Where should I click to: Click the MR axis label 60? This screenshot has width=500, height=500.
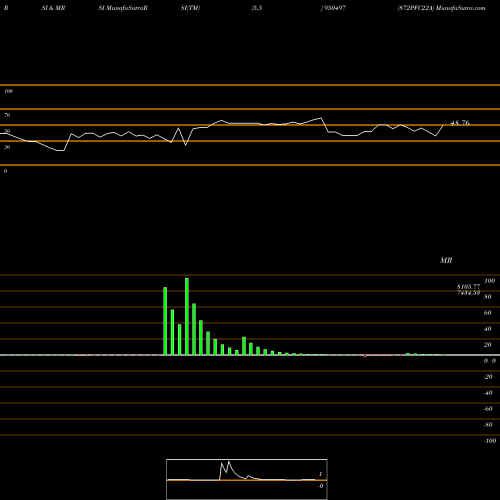(x=488, y=313)
